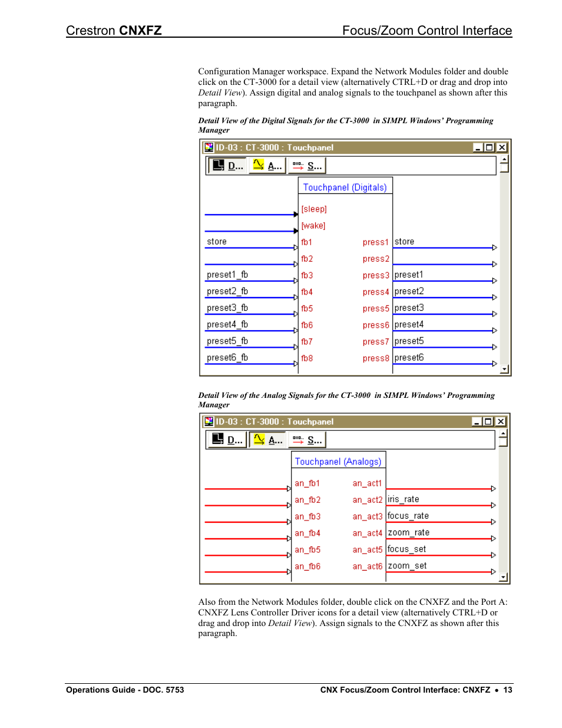Close the Analogs detail view window

point(501,421)
